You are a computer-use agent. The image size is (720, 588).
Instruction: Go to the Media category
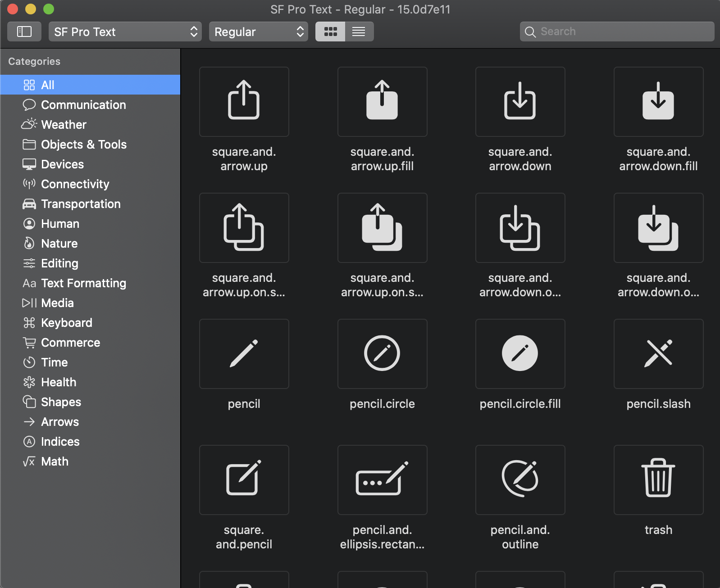click(90, 303)
